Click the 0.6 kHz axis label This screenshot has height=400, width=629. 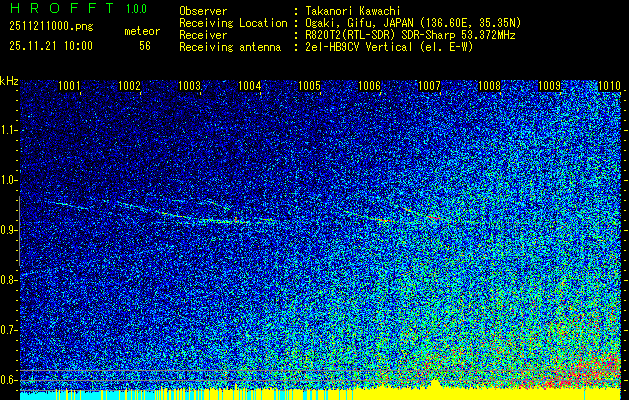[x=8, y=380]
